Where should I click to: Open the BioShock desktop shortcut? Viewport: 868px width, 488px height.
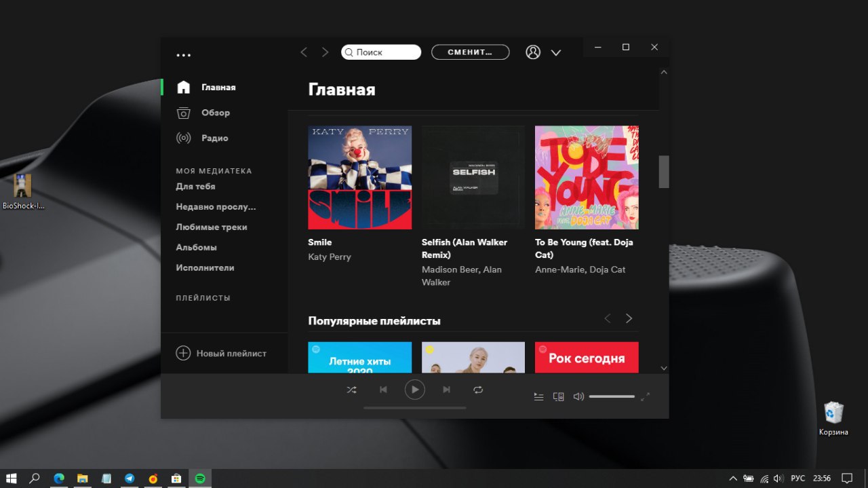pyautogui.click(x=23, y=191)
